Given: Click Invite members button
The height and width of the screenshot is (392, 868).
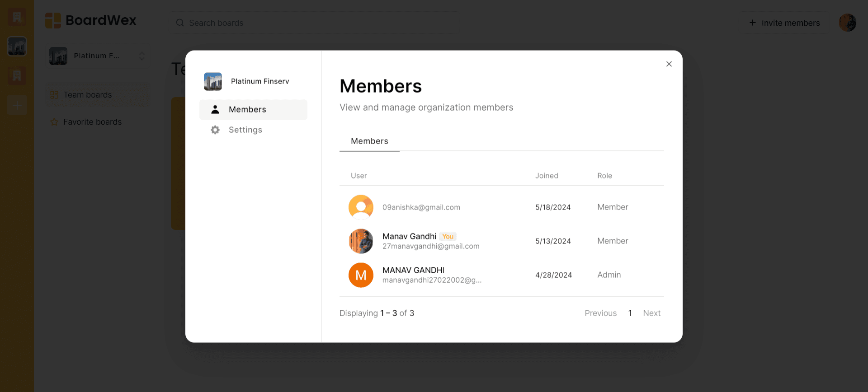Looking at the screenshot, I should (784, 23).
